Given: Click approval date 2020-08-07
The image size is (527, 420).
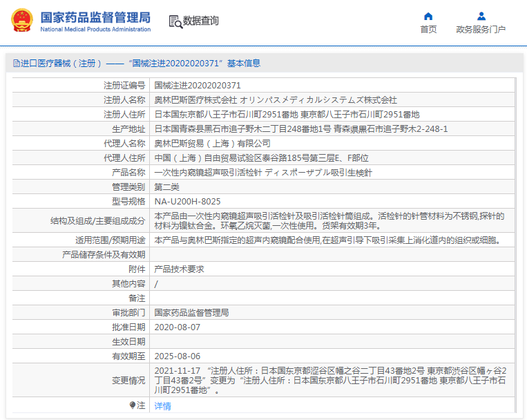Looking at the screenshot, I should click(178, 327).
